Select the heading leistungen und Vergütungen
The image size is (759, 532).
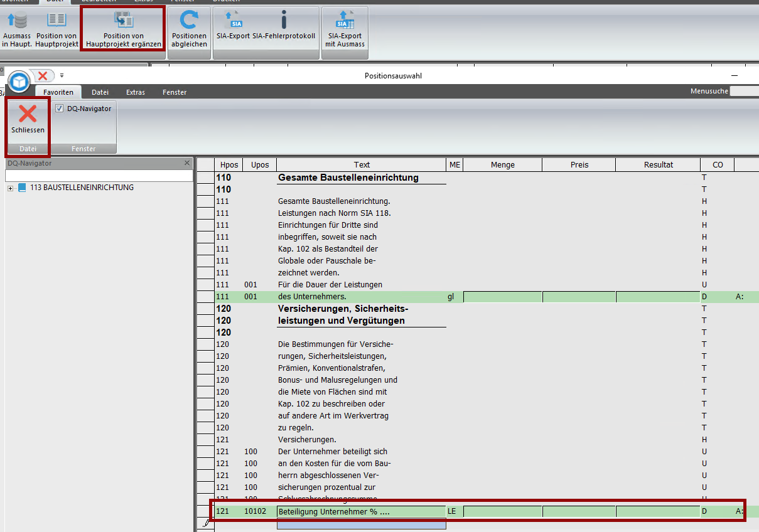342,321
